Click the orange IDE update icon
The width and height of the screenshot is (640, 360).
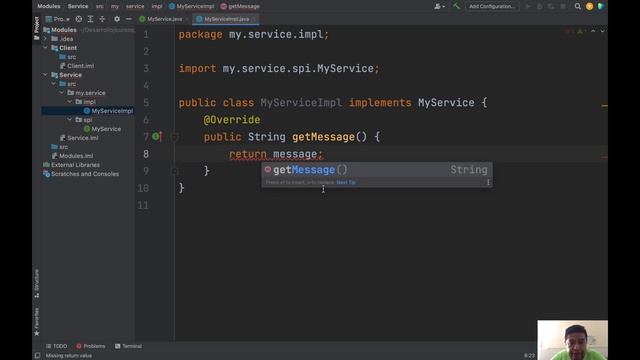tap(589, 6)
